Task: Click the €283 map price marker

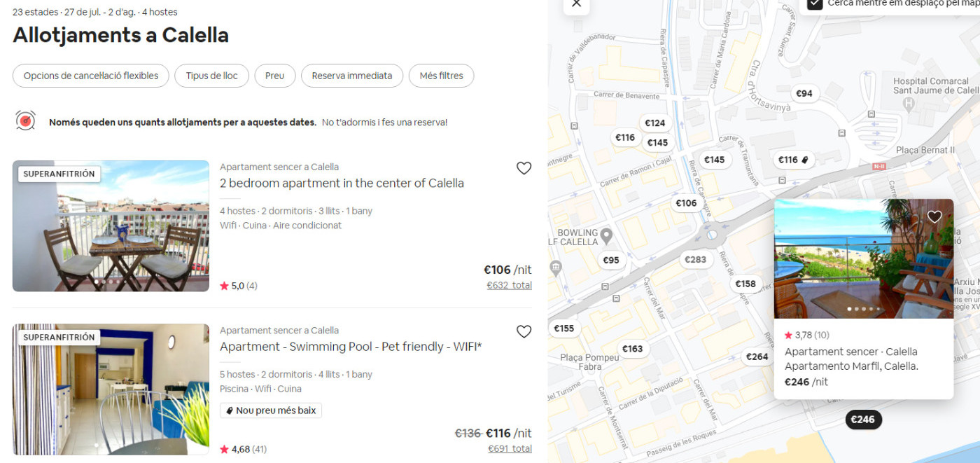Action: coord(695,260)
